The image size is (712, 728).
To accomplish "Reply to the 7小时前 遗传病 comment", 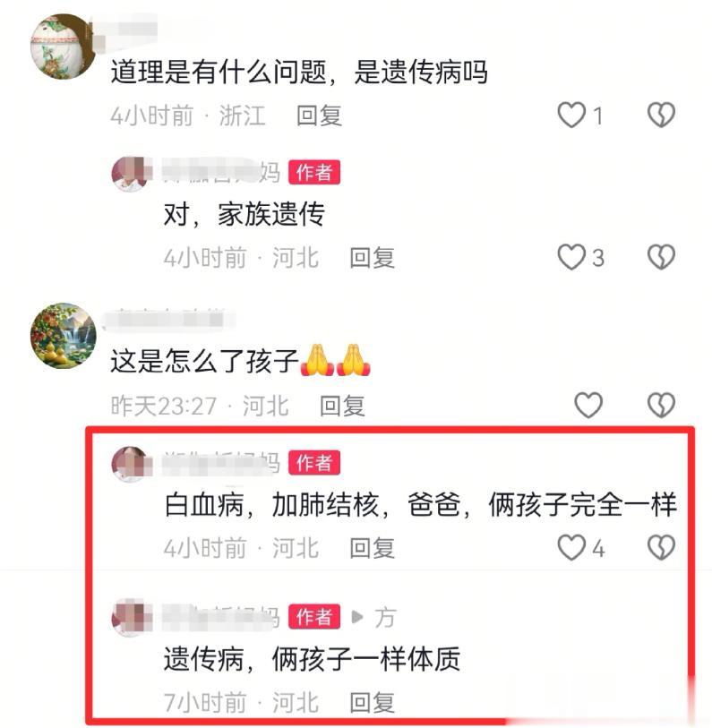I will point(372,702).
